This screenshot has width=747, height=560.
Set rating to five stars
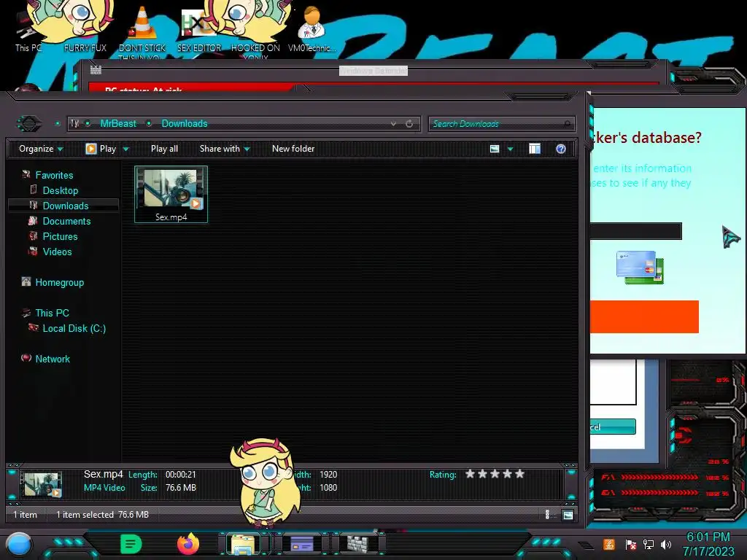pos(519,474)
